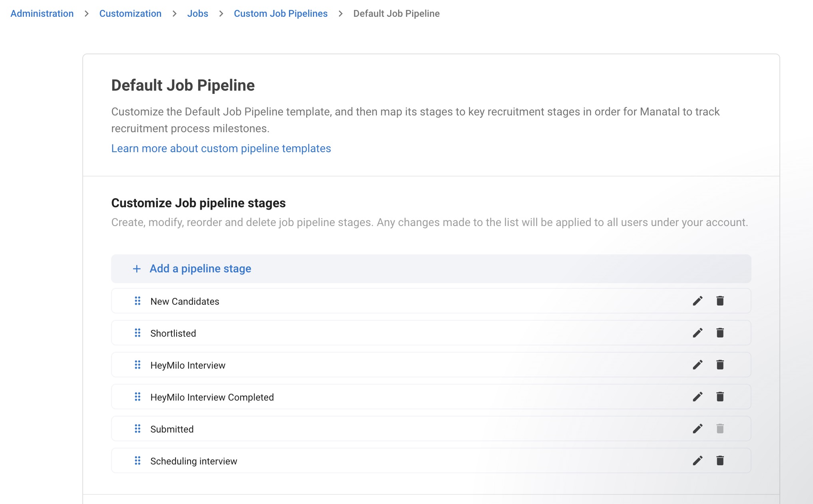The image size is (813, 504).
Task: Delete the Shortlisted pipeline stage
Action: click(x=720, y=333)
